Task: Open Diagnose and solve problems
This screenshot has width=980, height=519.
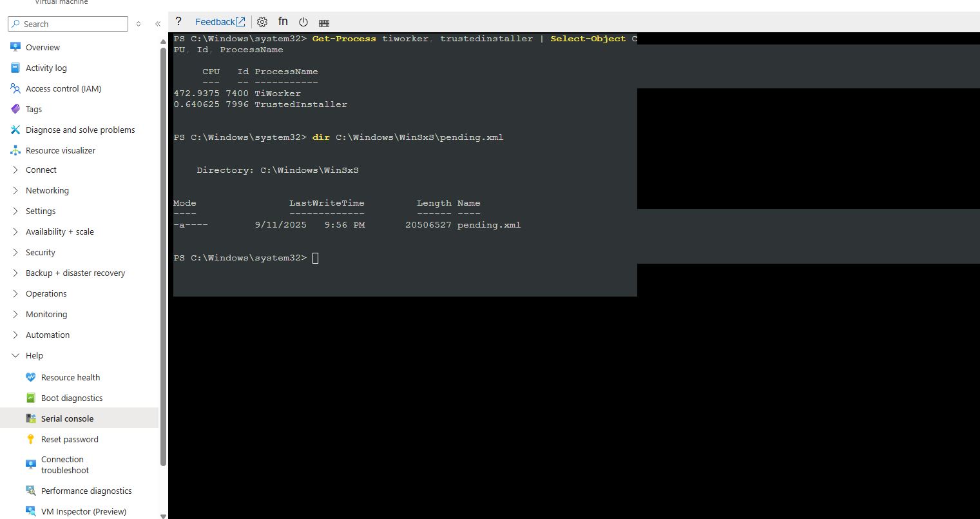Action: pos(81,130)
